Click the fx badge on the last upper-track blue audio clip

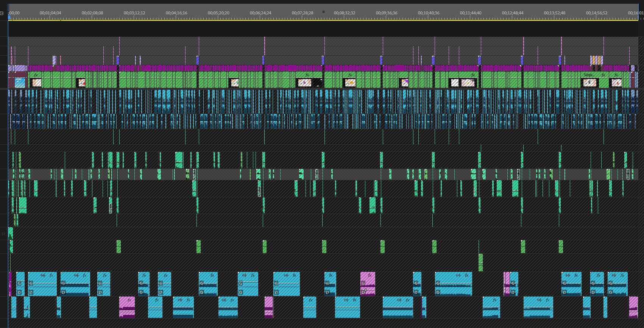click(622, 275)
